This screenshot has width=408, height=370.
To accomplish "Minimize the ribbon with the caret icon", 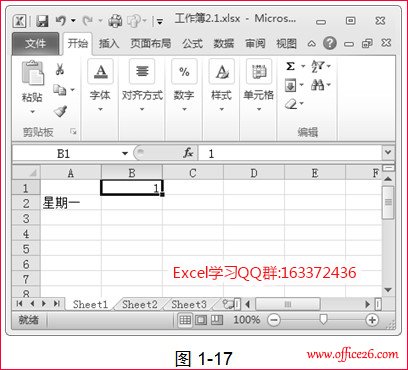I will (311, 44).
